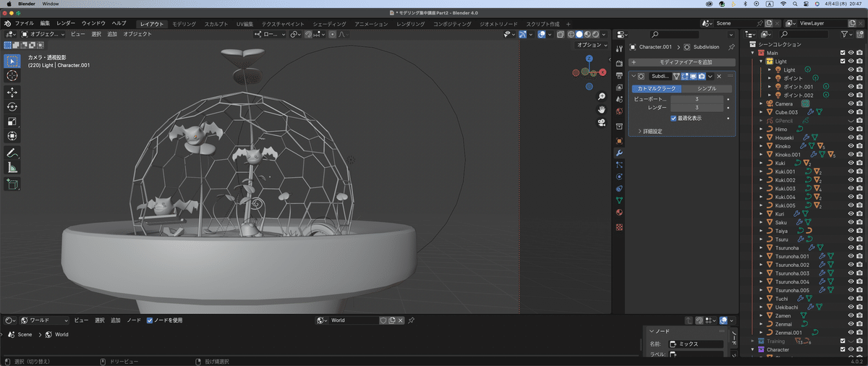
Task: Open the Object Constraints properties tab
Action: coord(619,189)
